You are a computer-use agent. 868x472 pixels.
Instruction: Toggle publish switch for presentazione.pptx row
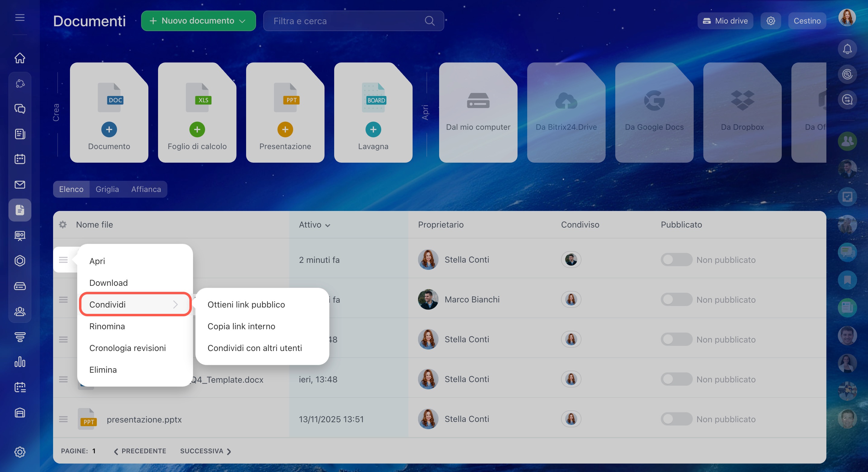click(x=676, y=419)
